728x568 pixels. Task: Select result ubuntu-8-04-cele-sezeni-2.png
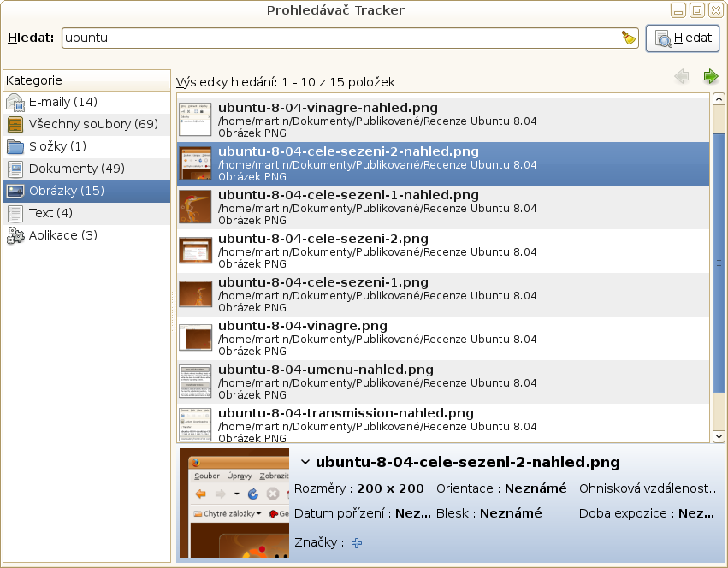(443, 251)
